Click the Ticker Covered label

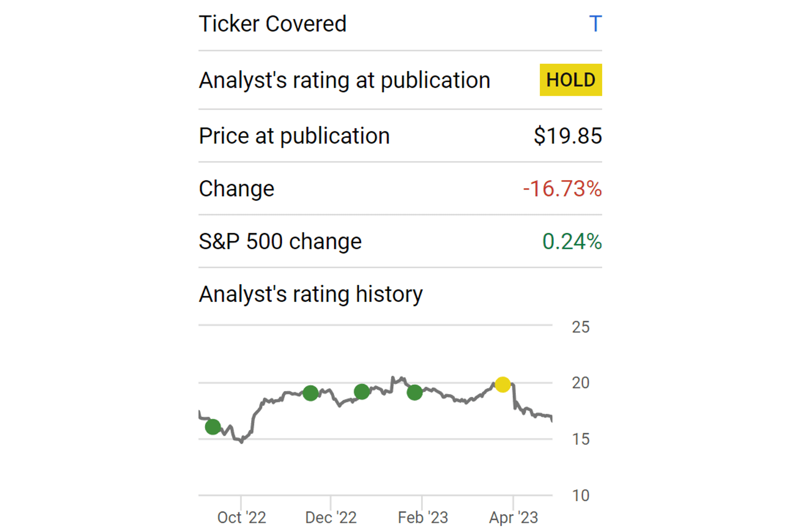[273, 24]
